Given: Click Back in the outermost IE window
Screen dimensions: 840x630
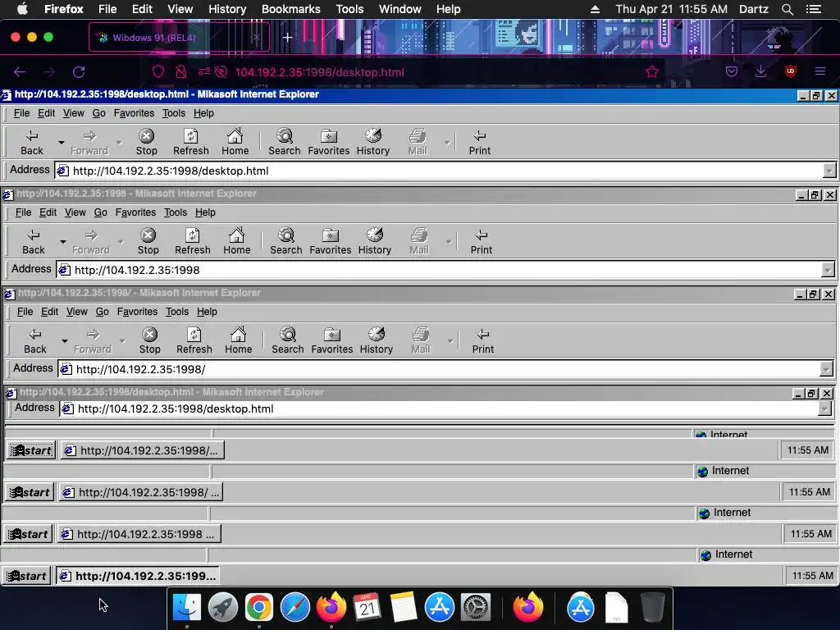Looking at the screenshot, I should click(32, 143).
